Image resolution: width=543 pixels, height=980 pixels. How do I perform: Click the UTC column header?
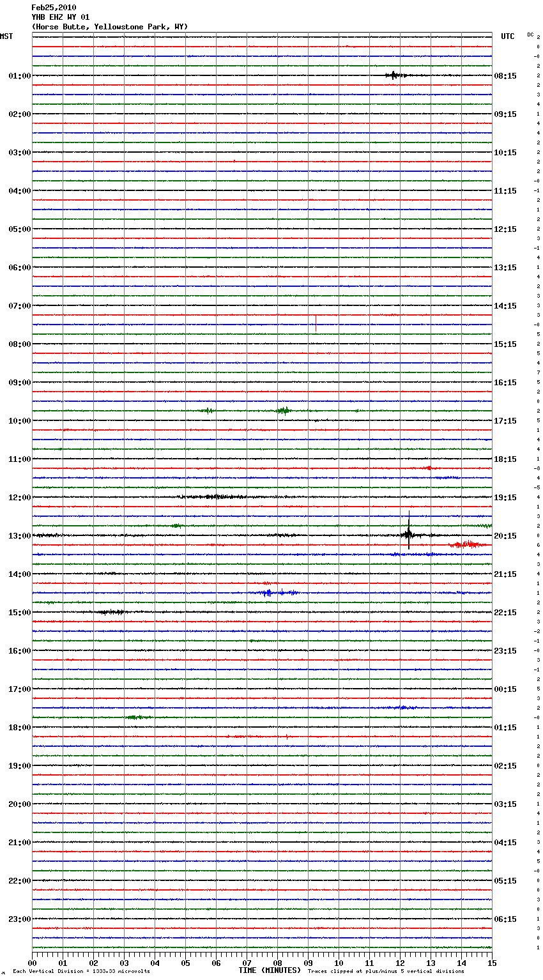pos(507,36)
